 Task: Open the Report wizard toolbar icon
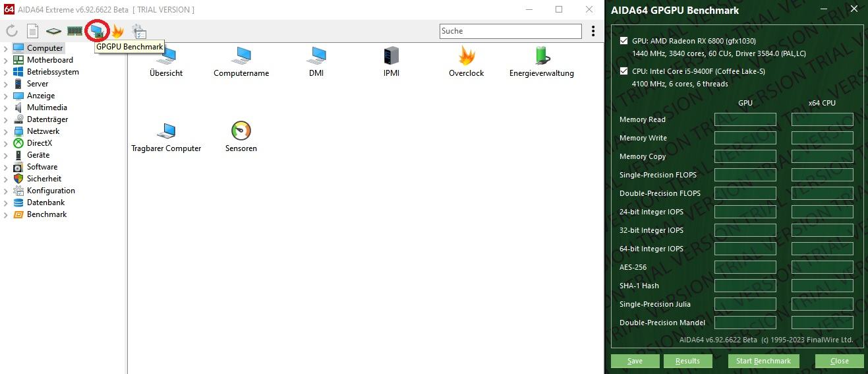(32, 31)
